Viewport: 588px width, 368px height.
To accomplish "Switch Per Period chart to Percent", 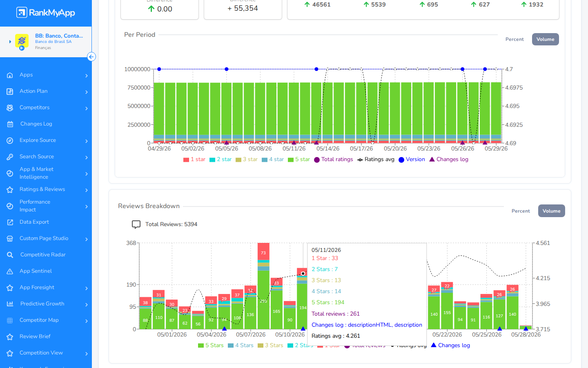I will (514, 39).
